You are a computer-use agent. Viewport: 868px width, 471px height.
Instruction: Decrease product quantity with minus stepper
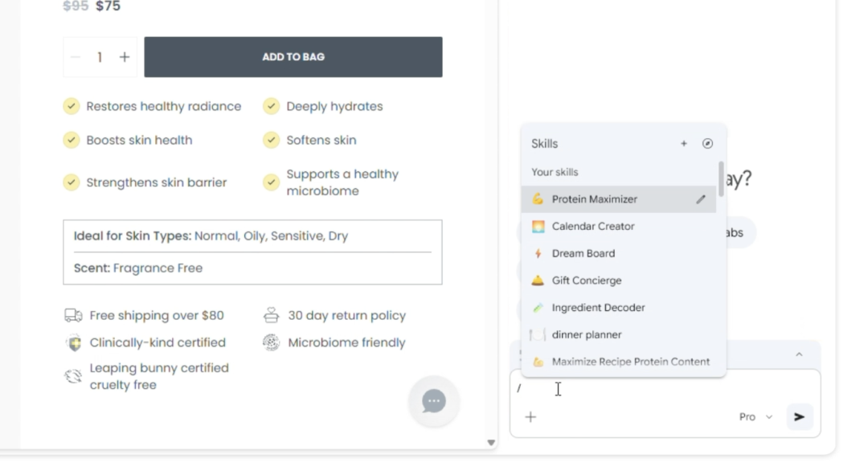pyautogui.click(x=76, y=57)
